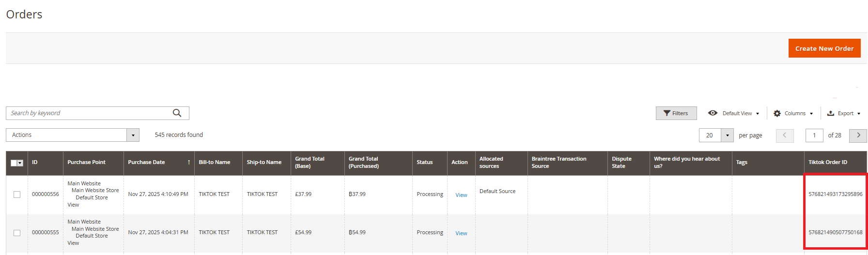Screen dimensions: 868x255
Task: Toggle Purchase Date sort arrow
Action: (x=189, y=163)
